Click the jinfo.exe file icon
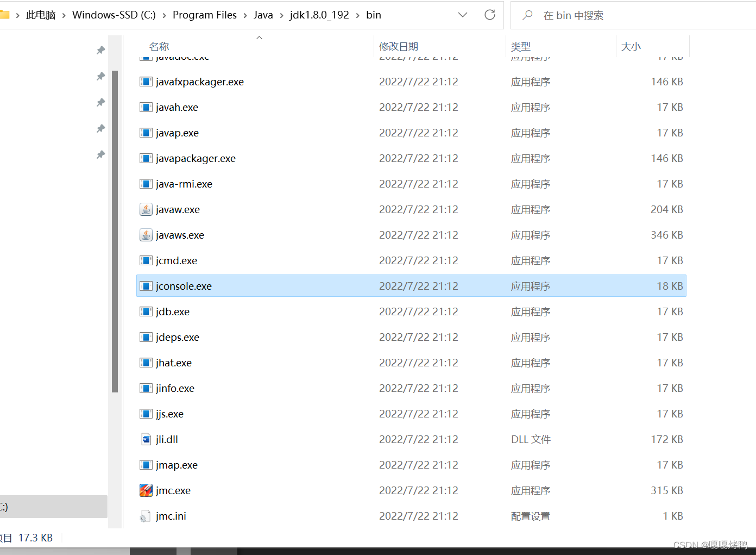The height and width of the screenshot is (555, 756). pyautogui.click(x=146, y=388)
